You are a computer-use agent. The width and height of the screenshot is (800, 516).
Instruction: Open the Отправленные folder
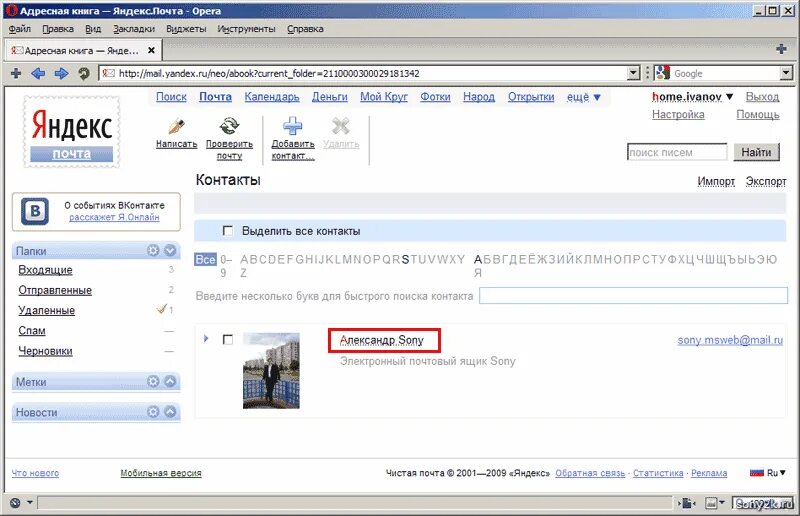pos(55,290)
